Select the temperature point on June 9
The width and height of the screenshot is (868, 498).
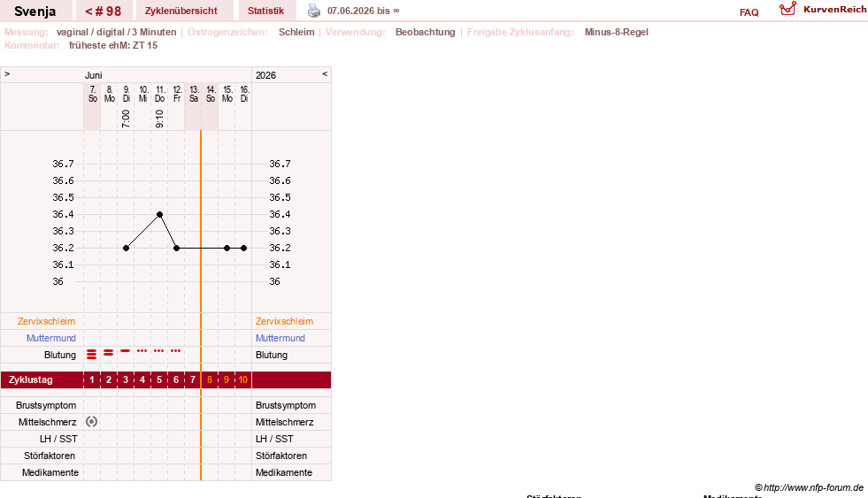[x=126, y=248]
